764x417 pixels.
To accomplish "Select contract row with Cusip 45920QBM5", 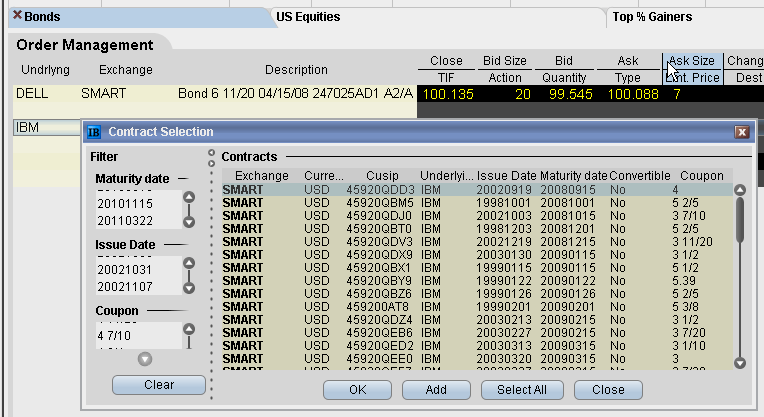I will 478,203.
